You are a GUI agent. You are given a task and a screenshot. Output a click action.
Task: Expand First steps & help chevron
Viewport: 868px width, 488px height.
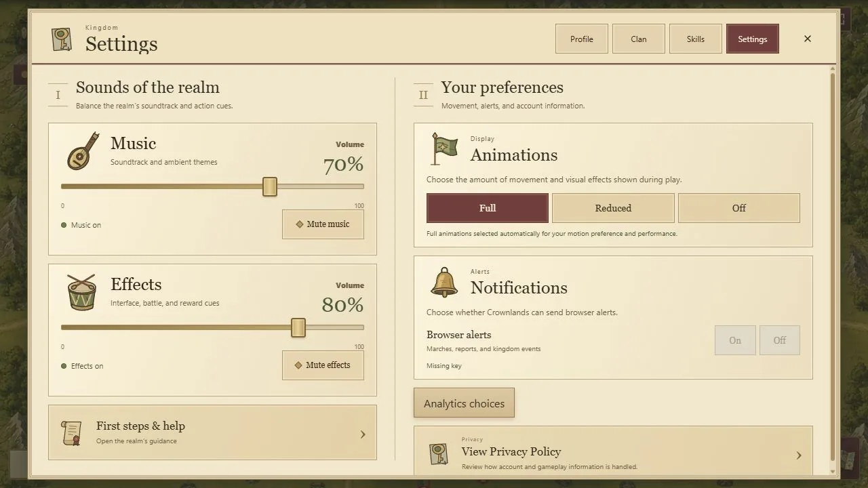point(363,434)
